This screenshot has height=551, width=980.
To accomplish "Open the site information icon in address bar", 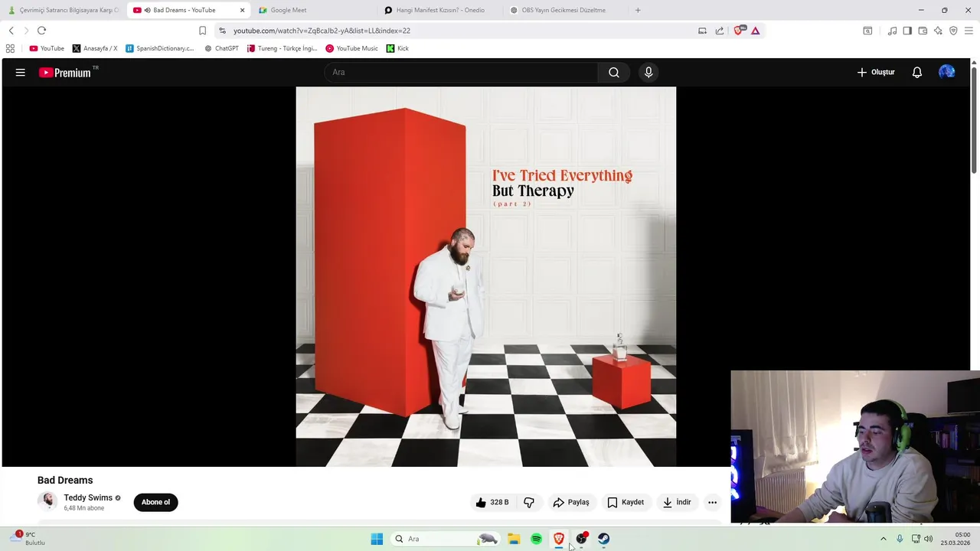I will tap(222, 31).
